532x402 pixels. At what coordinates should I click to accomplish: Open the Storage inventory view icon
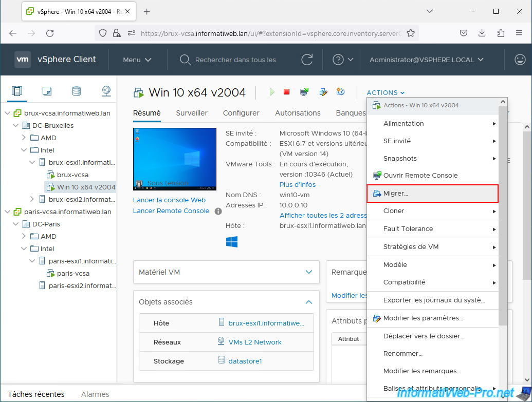pos(77,91)
